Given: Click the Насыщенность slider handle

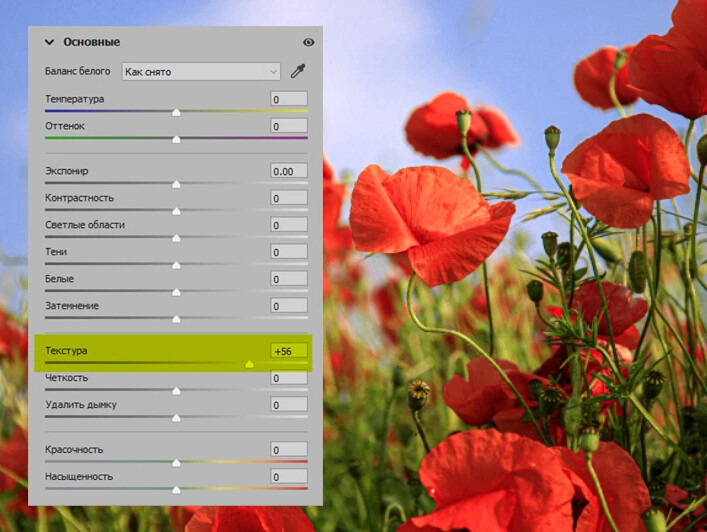Looking at the screenshot, I should coord(176,490).
